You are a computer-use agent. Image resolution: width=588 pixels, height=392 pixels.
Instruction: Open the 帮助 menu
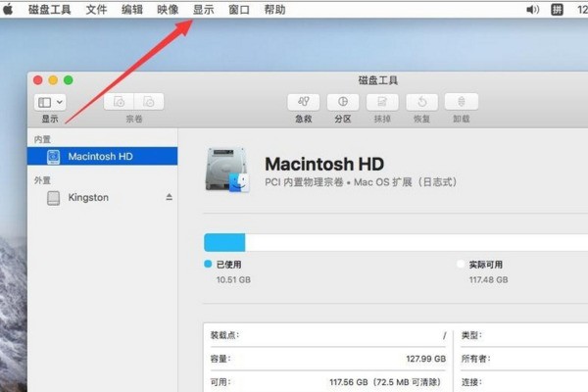(x=274, y=10)
